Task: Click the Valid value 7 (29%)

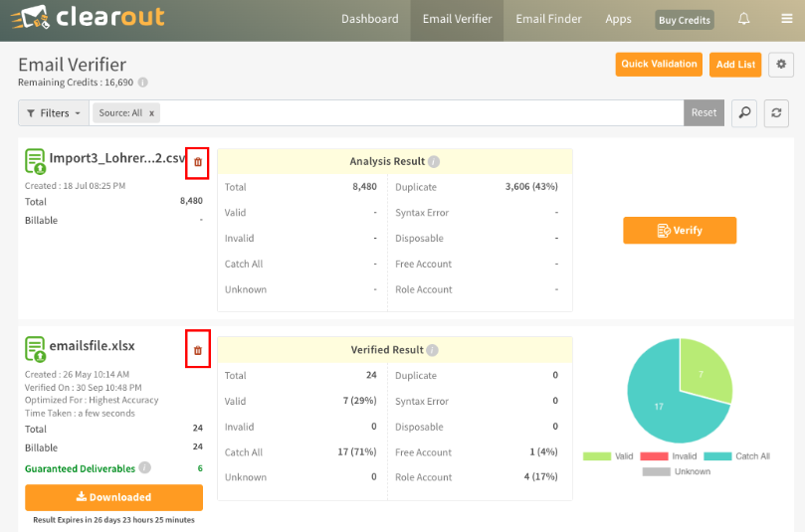Action: click(x=360, y=401)
